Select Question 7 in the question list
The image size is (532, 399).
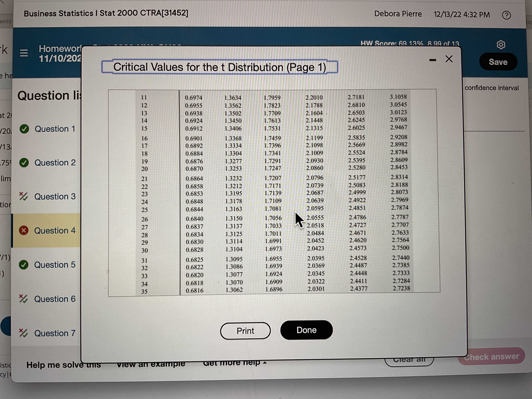pyautogui.click(x=55, y=333)
